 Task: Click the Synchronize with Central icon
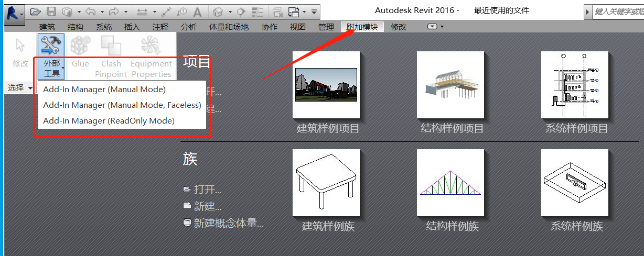coord(67,12)
